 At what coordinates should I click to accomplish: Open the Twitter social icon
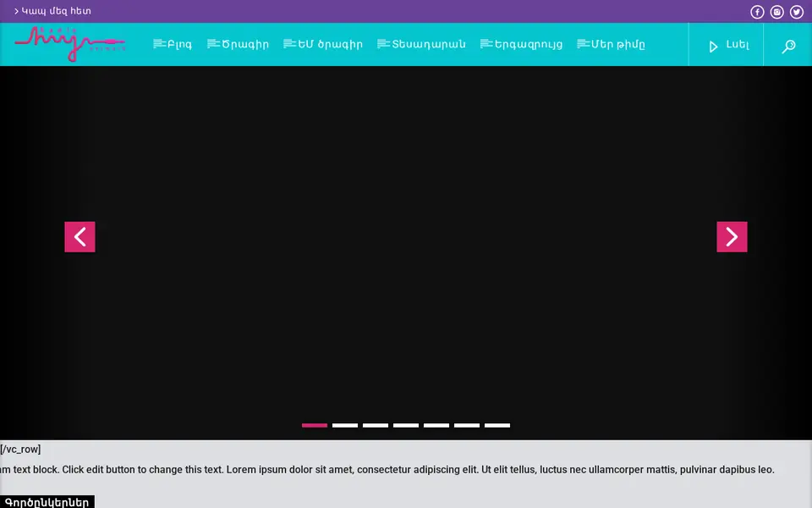pos(797,12)
